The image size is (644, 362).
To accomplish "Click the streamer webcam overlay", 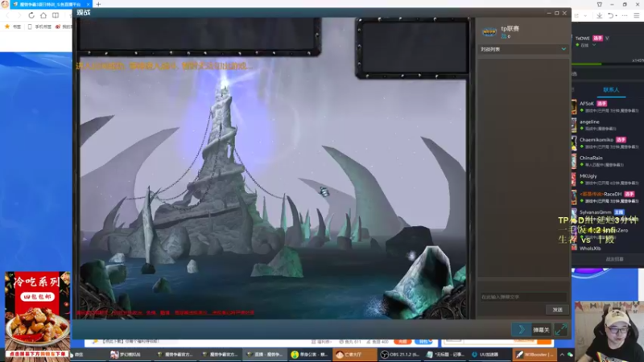I will pos(609,331).
